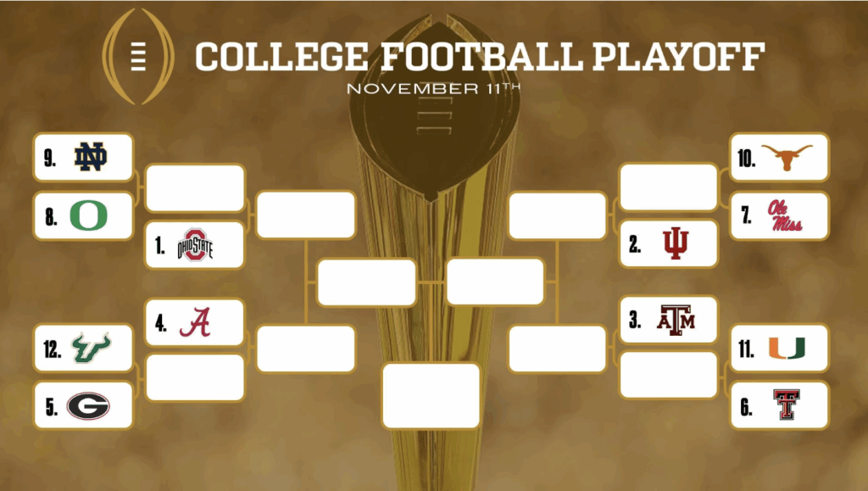The image size is (868, 491).
Task: Click the empty champion box below the trophy
Action: [431, 395]
